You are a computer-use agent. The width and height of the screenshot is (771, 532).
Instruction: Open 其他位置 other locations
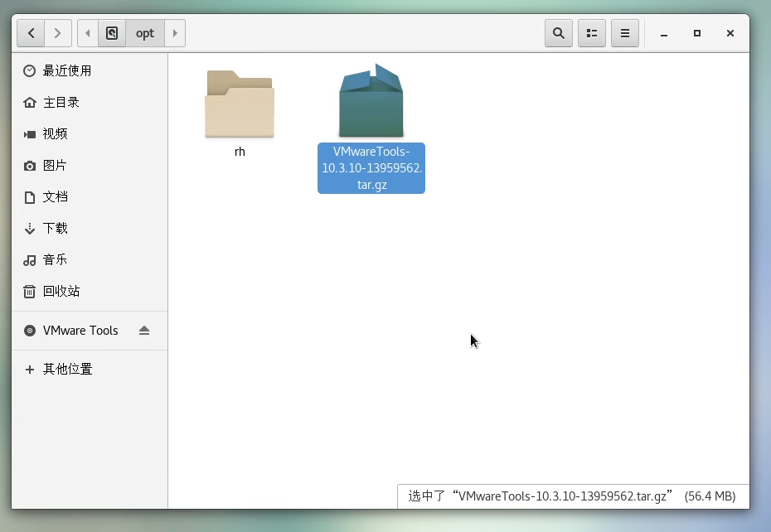coord(90,369)
